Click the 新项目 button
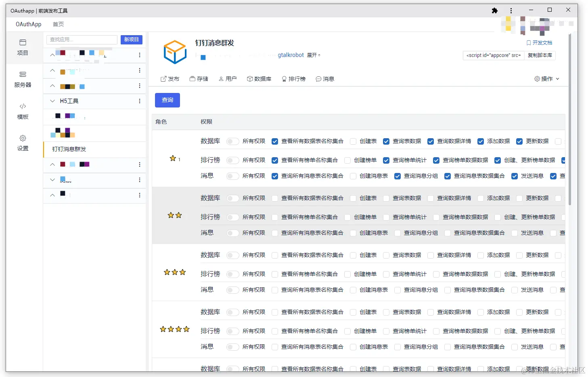The height and width of the screenshot is (377, 588). coord(132,40)
